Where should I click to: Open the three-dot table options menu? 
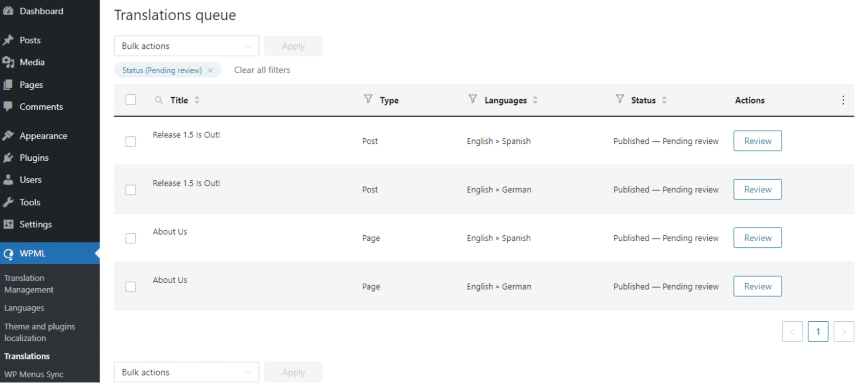pos(843,100)
